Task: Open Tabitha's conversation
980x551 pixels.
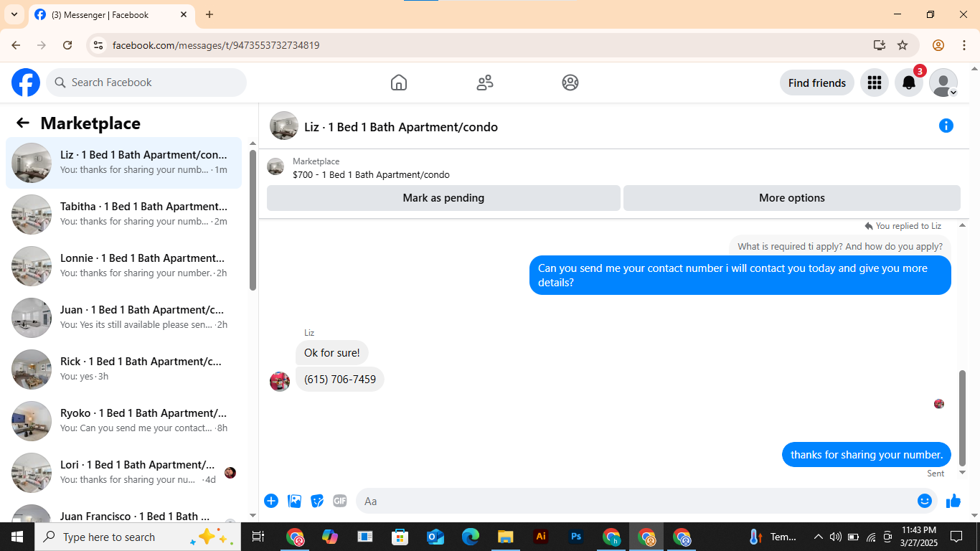Action: click(x=124, y=215)
